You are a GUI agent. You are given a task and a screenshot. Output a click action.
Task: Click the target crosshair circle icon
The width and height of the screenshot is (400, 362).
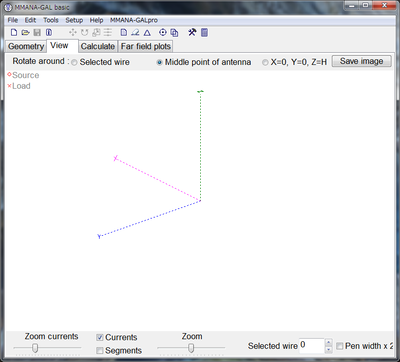coord(163,32)
